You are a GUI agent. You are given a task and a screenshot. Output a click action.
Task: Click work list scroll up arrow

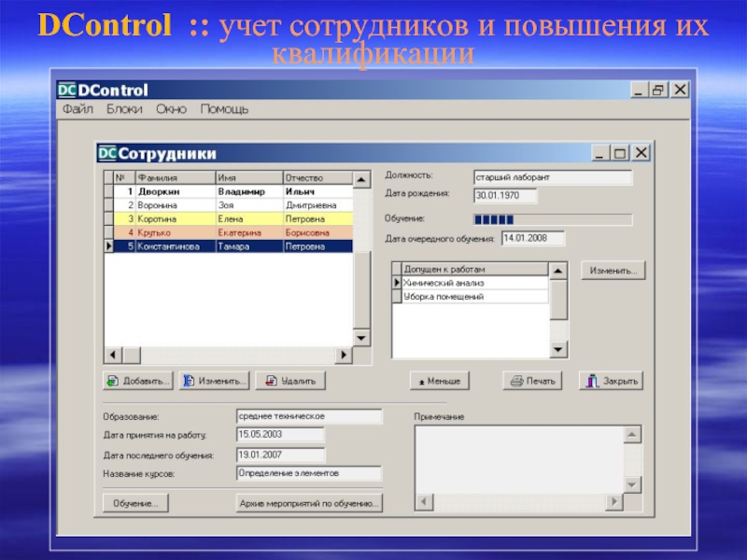point(557,272)
